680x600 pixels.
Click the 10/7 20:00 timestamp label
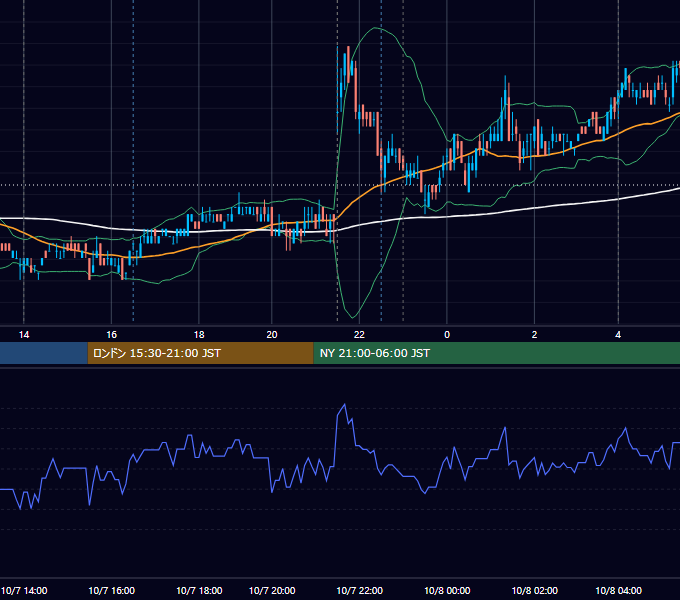[272, 590]
